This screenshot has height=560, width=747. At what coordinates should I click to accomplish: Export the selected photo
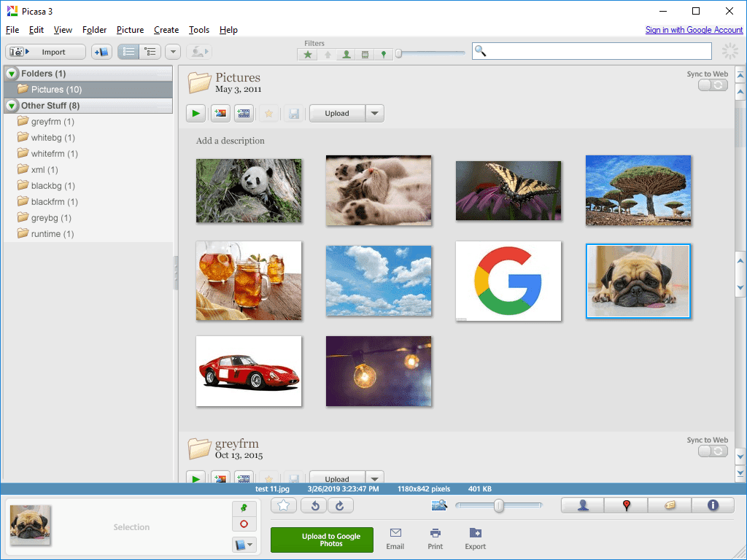point(476,539)
